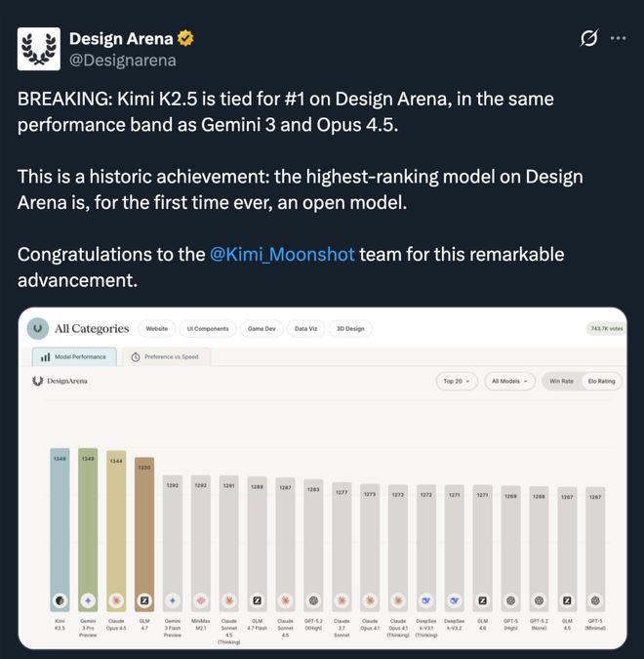Expand the Top 20 dropdown
The image size is (644, 659).
click(x=457, y=381)
